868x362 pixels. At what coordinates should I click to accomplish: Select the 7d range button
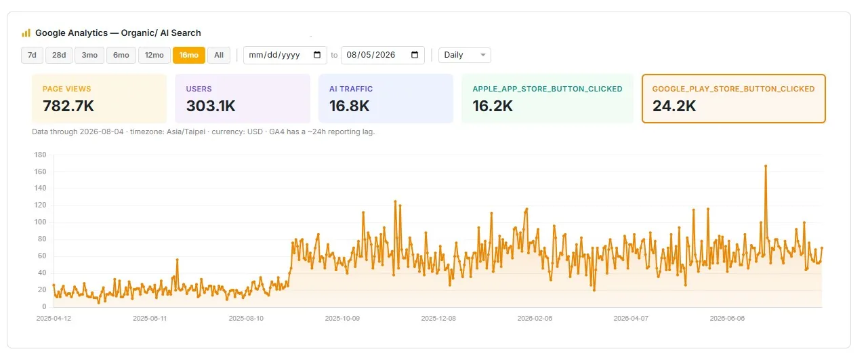pyautogui.click(x=32, y=55)
